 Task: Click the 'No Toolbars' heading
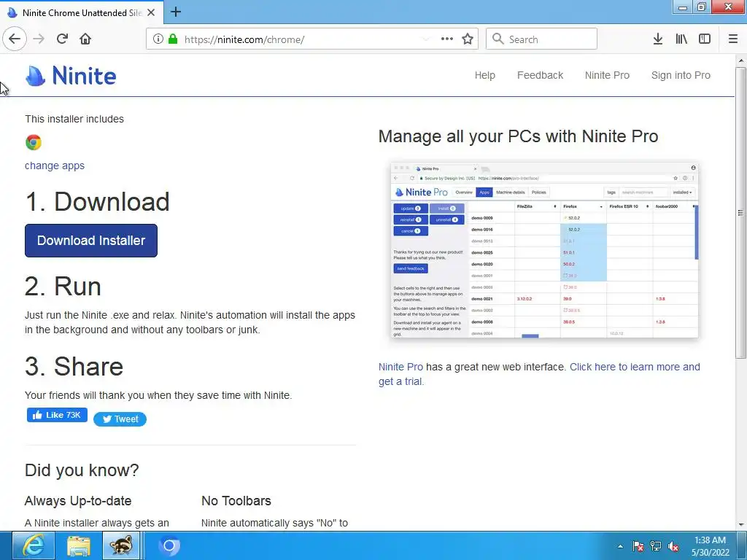pyautogui.click(x=236, y=501)
